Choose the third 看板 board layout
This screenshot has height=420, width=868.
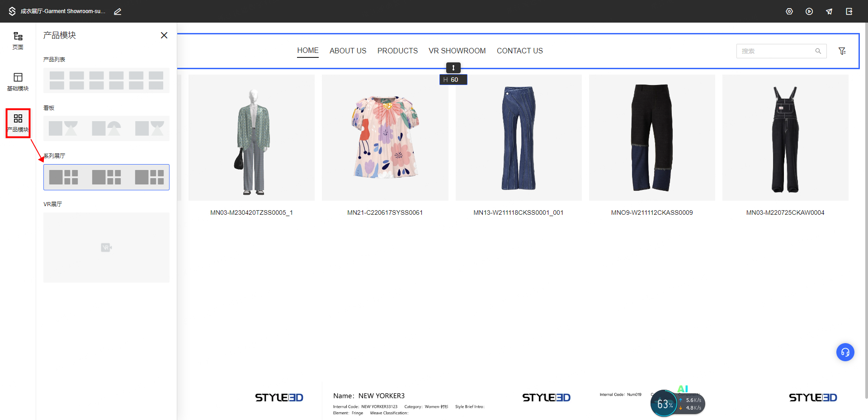150,128
